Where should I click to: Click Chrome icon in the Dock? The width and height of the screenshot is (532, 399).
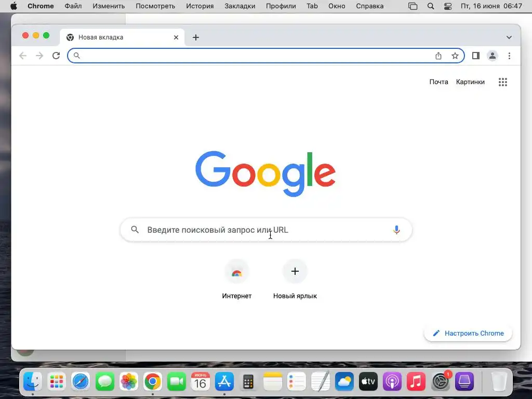152,382
